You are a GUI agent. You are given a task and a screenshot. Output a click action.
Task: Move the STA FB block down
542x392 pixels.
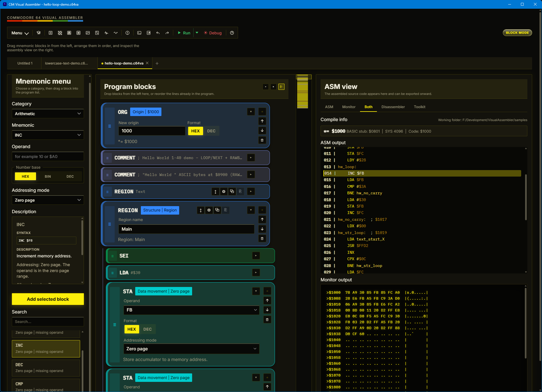pos(267,310)
